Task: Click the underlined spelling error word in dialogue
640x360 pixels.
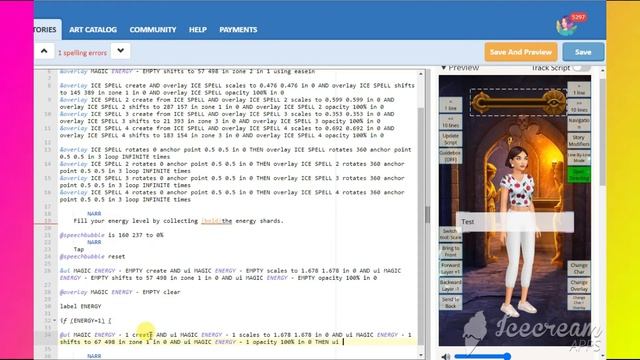Action: coord(216,221)
